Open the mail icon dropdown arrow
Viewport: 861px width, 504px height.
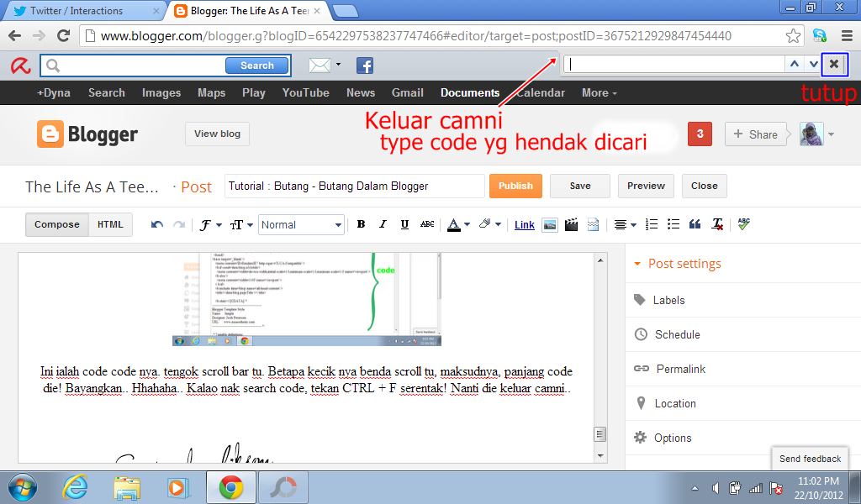338,64
